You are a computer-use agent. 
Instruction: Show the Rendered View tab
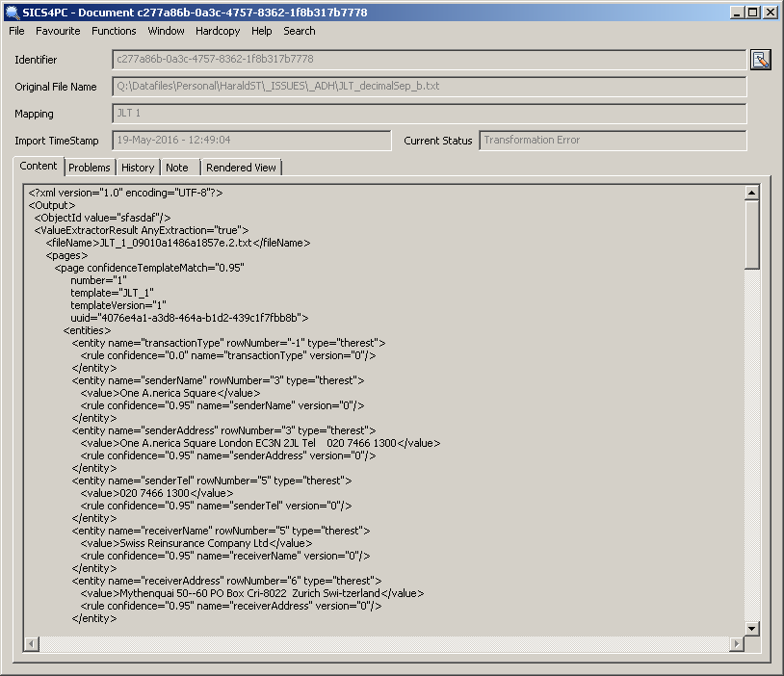pyautogui.click(x=241, y=168)
